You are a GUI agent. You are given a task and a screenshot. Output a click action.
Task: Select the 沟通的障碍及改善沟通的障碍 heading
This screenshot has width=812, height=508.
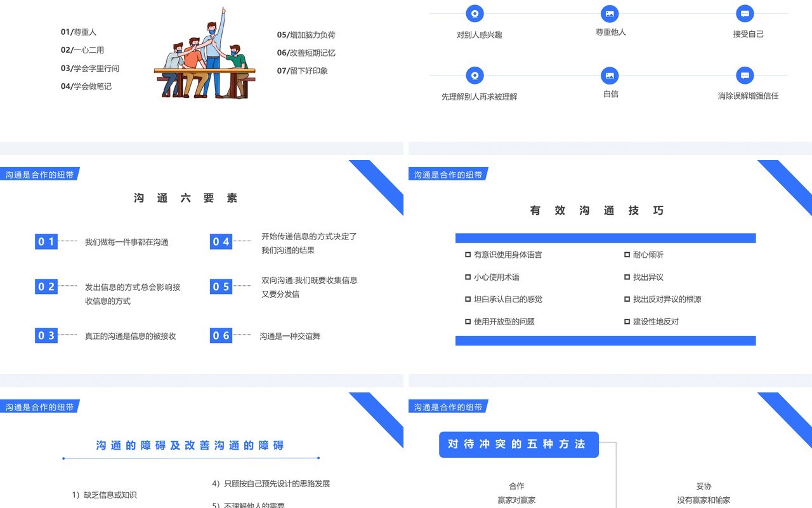190,446
